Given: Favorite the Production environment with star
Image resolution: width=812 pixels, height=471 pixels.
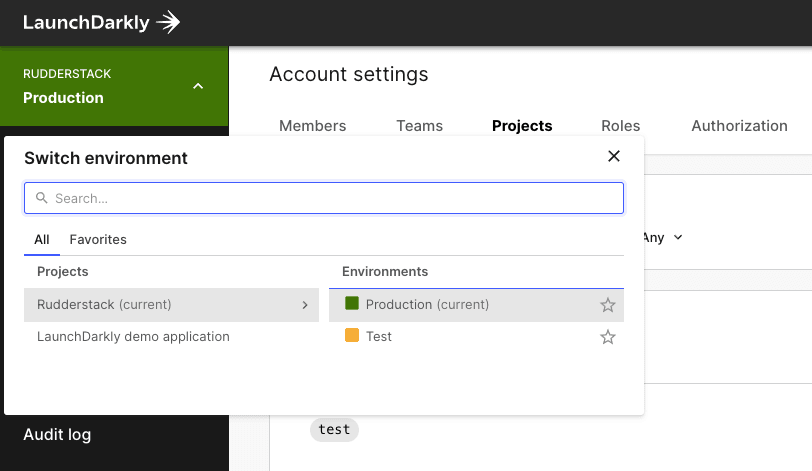Looking at the screenshot, I should [x=607, y=305].
